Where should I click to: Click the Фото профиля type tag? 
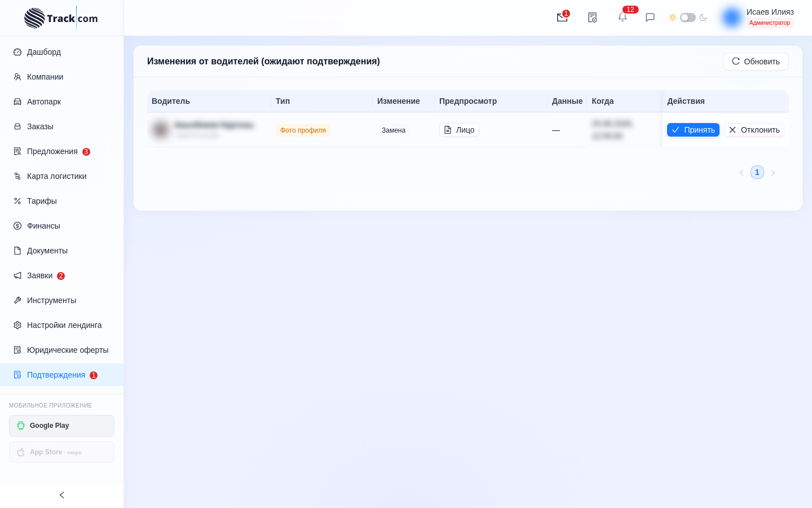coord(303,130)
